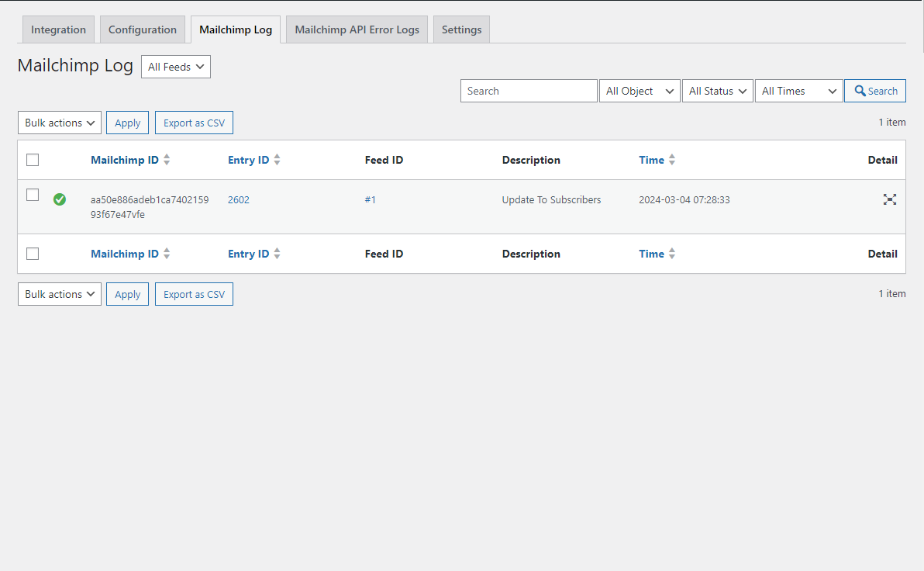Open the All Feeds dropdown

pyautogui.click(x=176, y=67)
